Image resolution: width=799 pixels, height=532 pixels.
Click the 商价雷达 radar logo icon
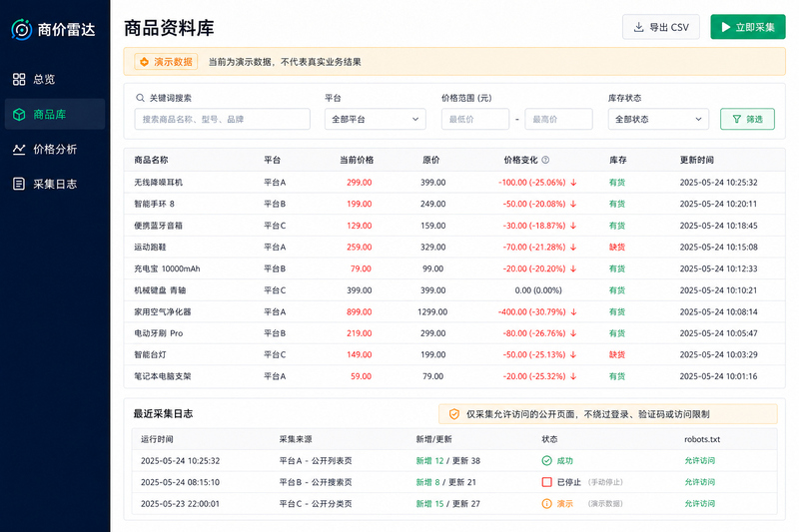pos(21,30)
